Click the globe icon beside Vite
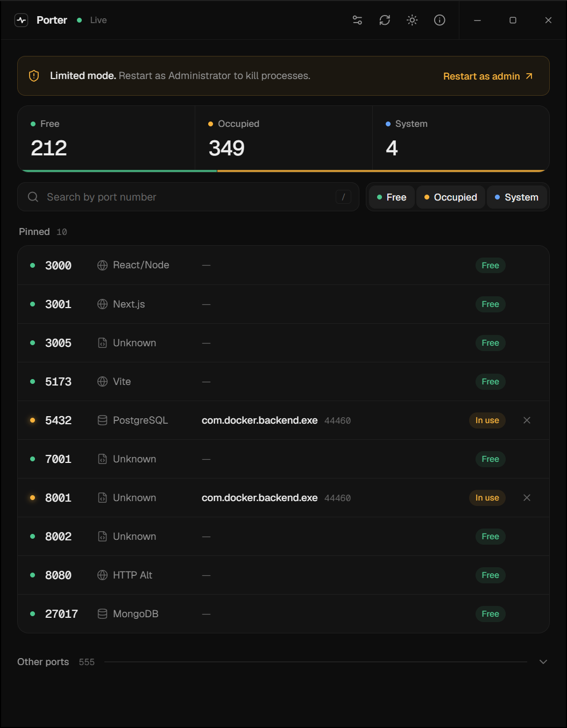Screen dimensions: 567x728 102,381
